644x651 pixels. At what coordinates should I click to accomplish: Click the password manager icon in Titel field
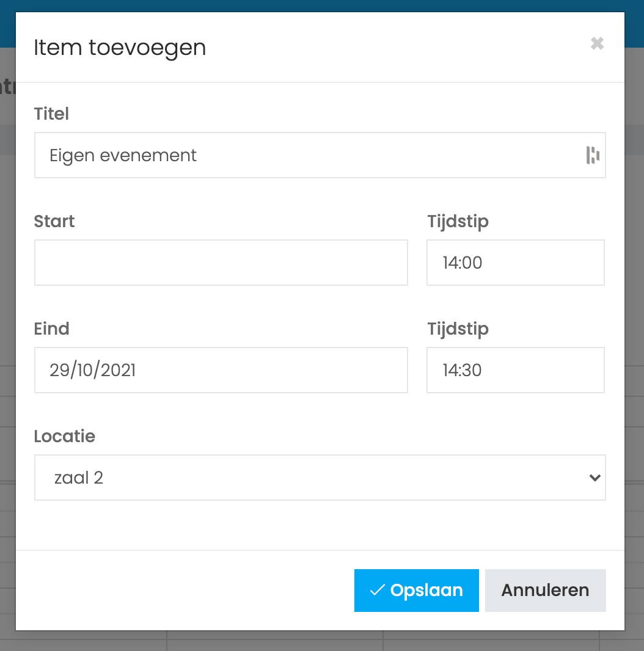(593, 155)
